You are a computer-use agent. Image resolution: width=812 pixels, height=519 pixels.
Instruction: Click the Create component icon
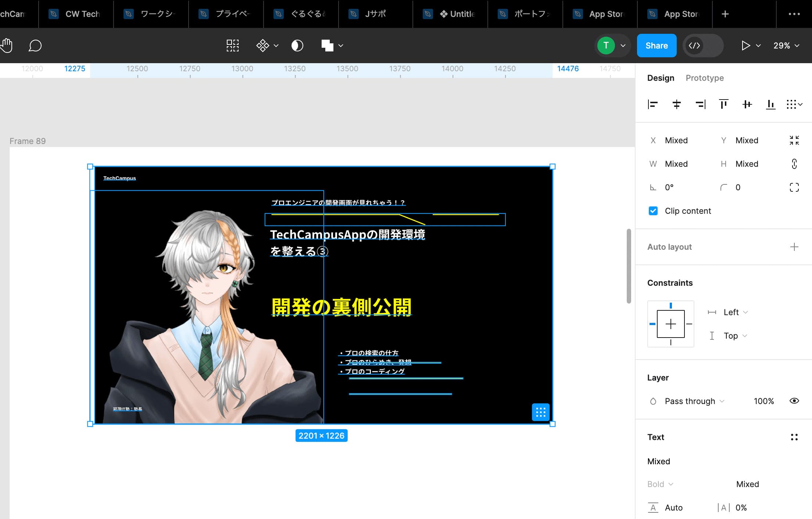point(262,46)
